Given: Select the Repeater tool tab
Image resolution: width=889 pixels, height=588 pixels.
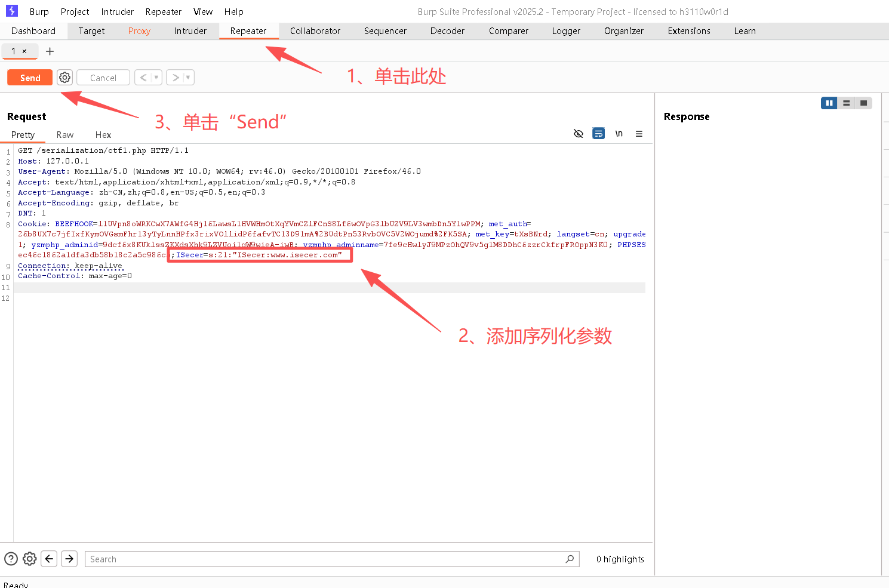Looking at the screenshot, I should (248, 31).
